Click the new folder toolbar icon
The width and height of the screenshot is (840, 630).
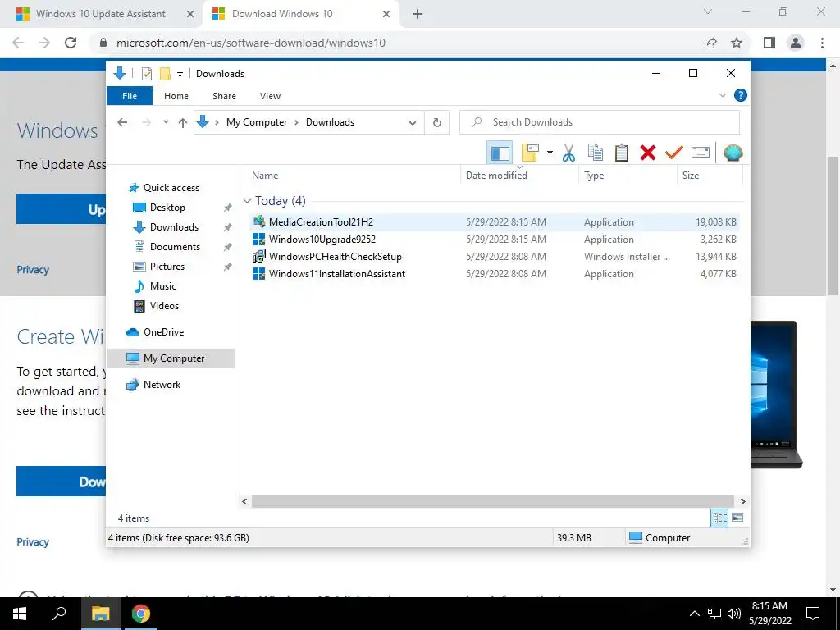(x=529, y=153)
